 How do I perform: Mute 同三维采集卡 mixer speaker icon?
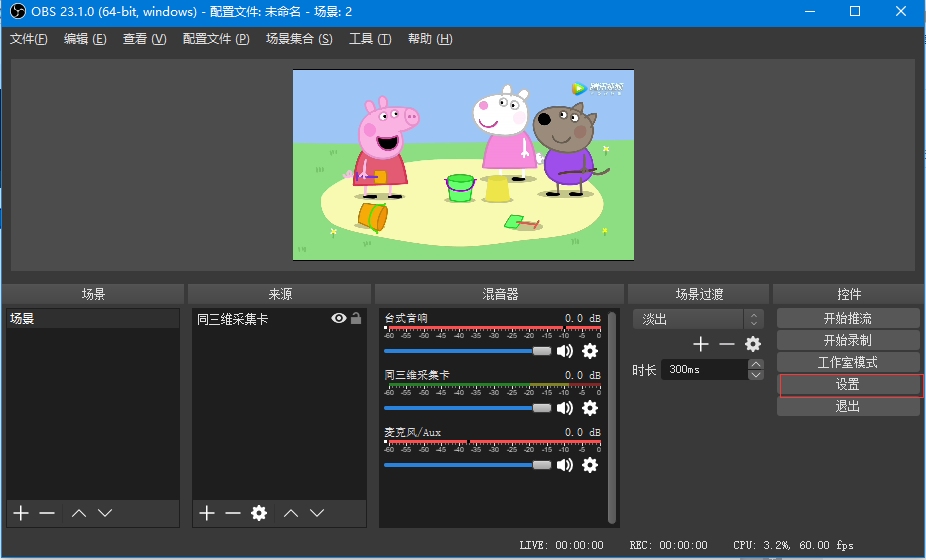(x=565, y=408)
